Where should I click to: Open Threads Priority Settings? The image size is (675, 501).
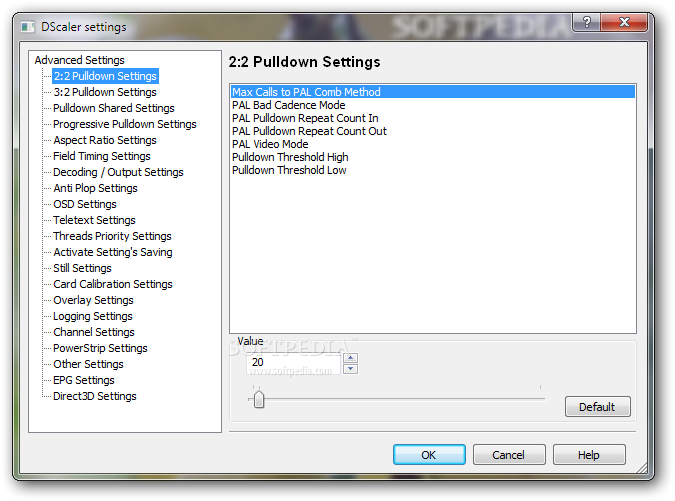[112, 236]
